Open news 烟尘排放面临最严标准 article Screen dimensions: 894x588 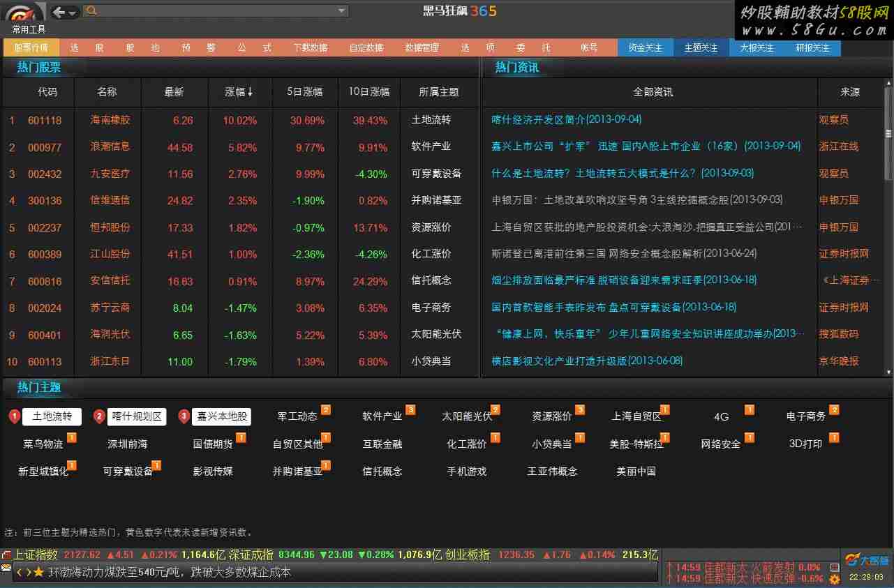(624, 280)
